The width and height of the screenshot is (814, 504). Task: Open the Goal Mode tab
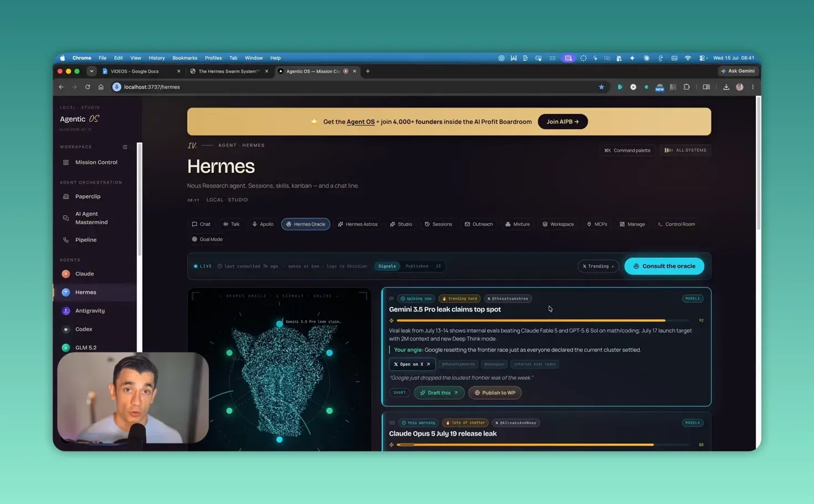(x=207, y=239)
